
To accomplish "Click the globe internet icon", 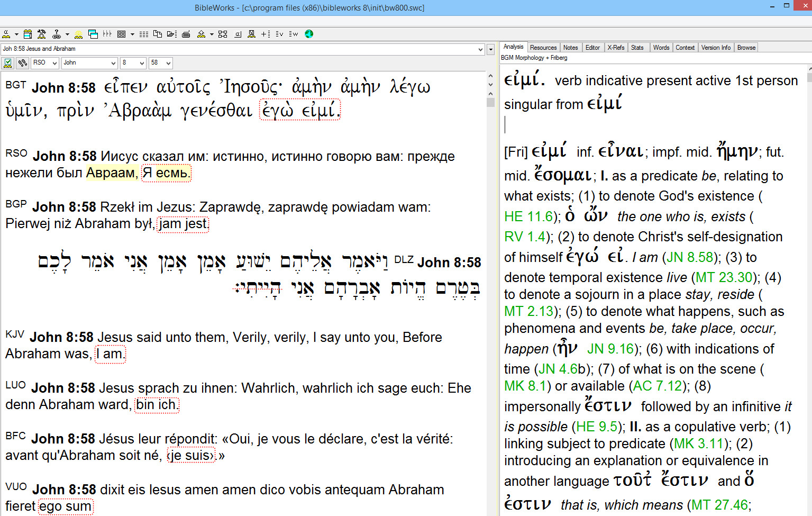I will pyautogui.click(x=309, y=34).
